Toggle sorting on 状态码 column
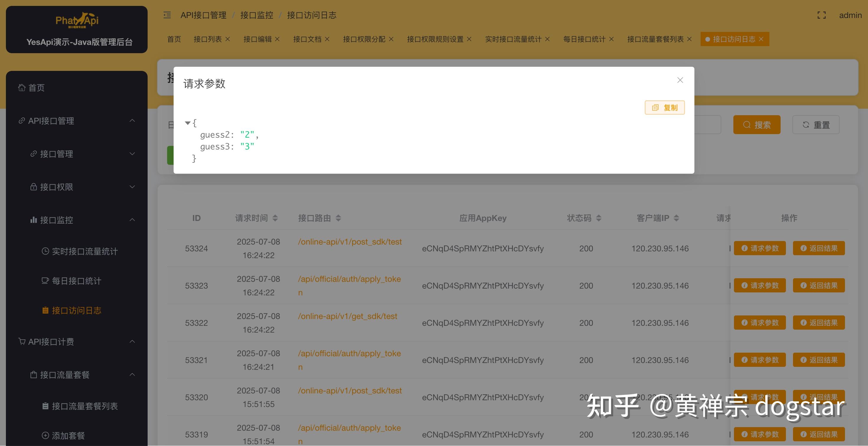The height and width of the screenshot is (446, 868). [599, 218]
